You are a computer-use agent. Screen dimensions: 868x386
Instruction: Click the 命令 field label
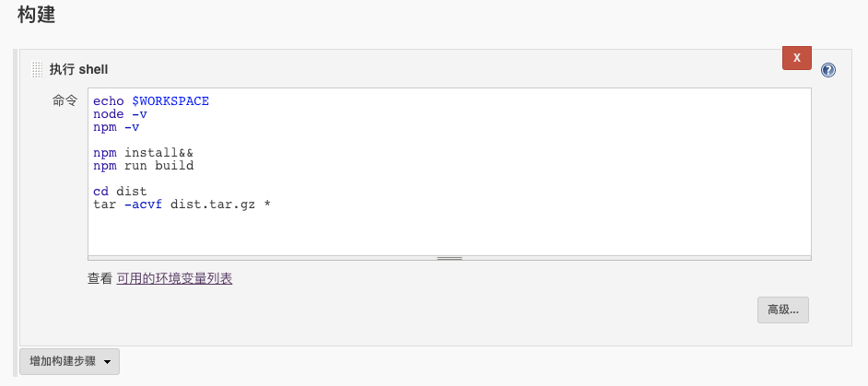coord(65,101)
